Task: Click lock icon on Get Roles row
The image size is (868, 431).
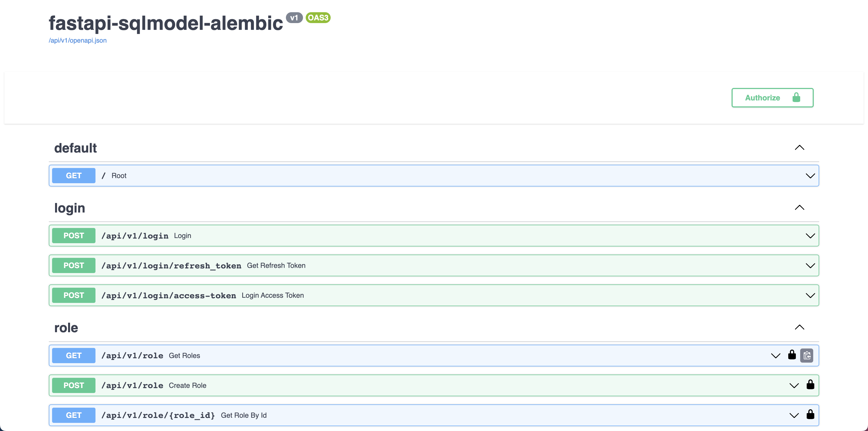Action: coord(792,355)
